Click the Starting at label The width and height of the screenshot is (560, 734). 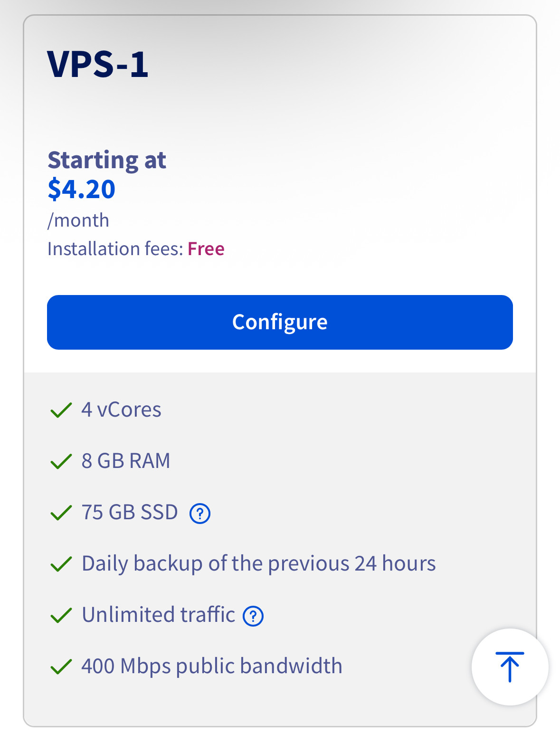107,160
